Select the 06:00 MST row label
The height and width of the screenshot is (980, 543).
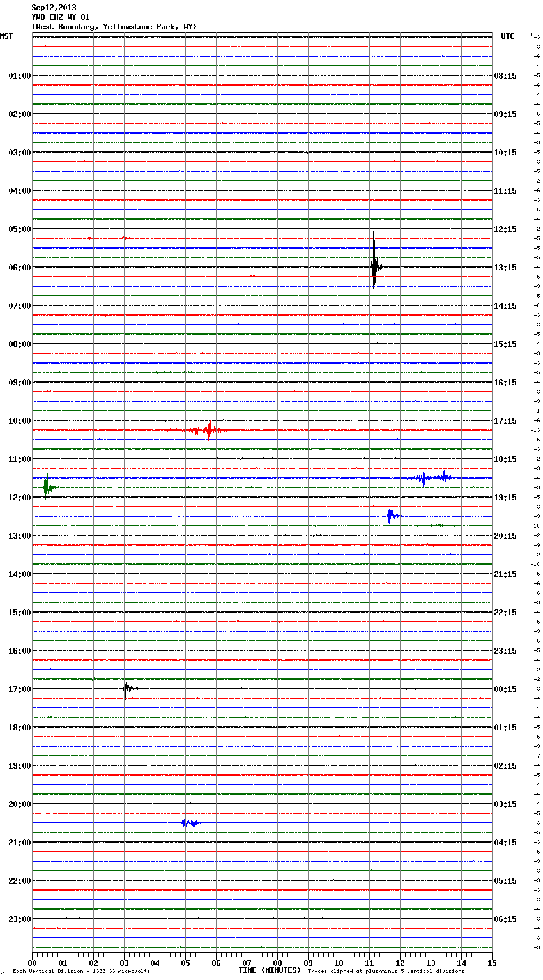(20, 268)
